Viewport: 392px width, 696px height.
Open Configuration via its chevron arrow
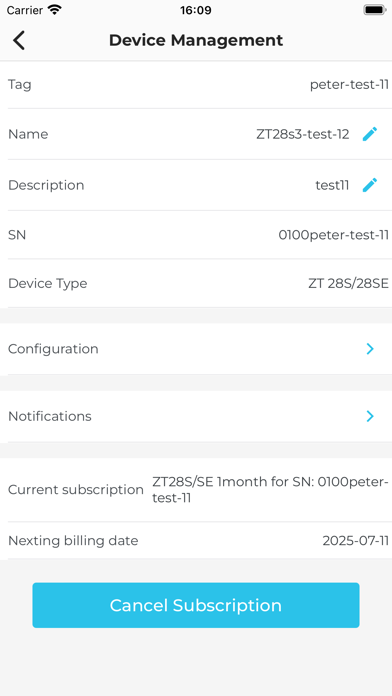click(x=370, y=349)
